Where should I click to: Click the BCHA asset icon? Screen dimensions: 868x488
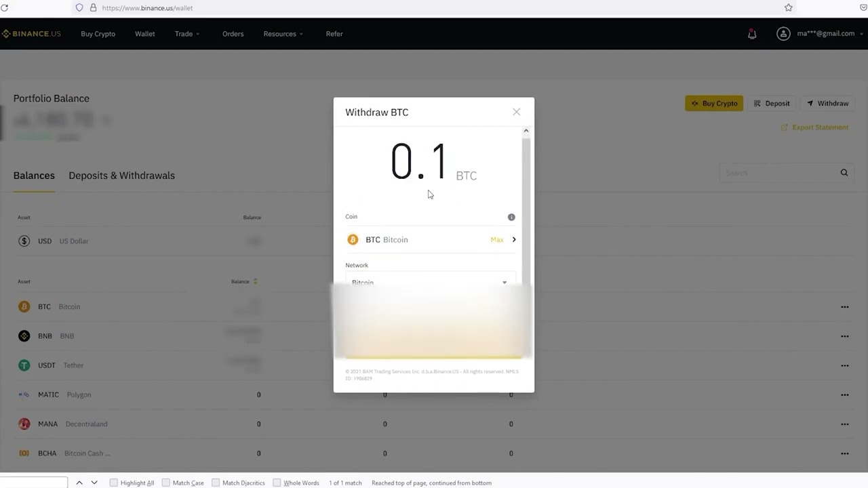[24, 453]
